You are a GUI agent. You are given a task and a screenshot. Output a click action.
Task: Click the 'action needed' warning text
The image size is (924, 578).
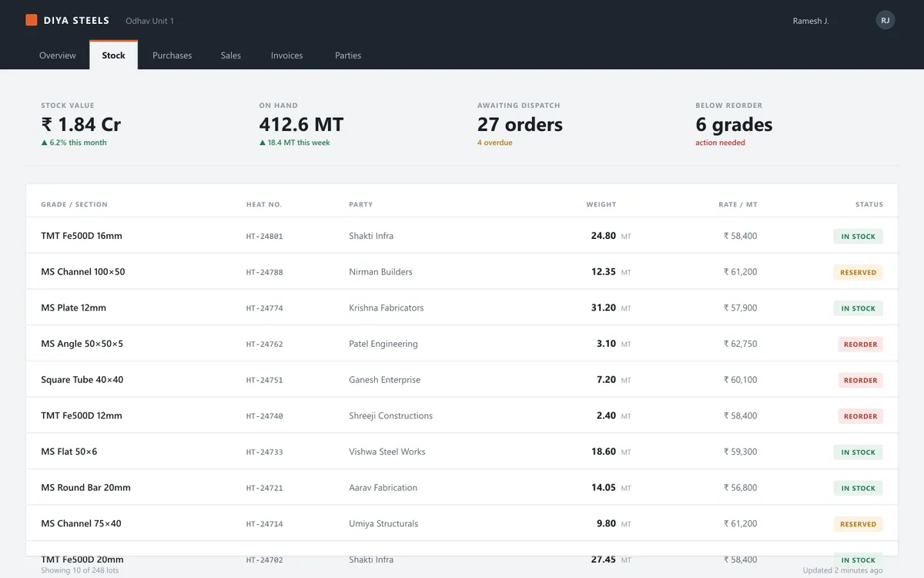point(720,143)
